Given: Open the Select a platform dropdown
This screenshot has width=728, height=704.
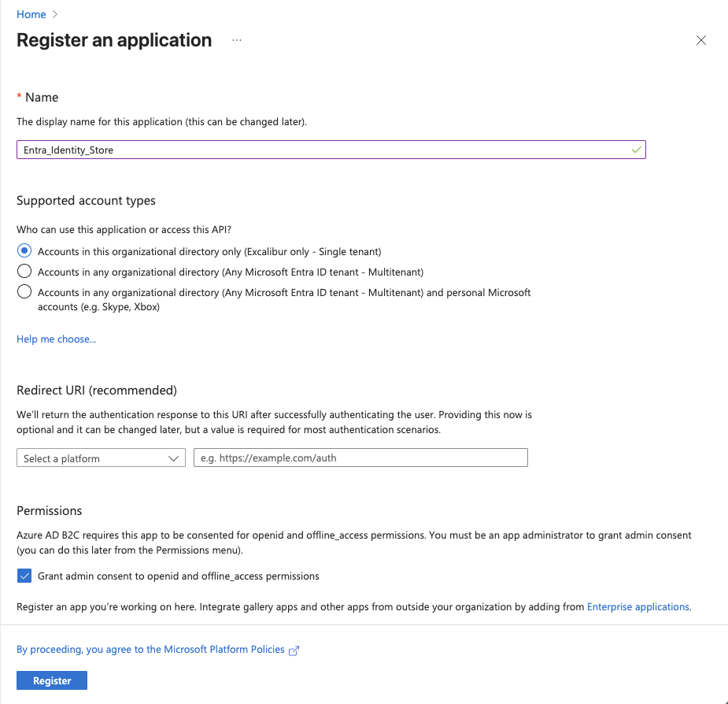Looking at the screenshot, I should [101, 458].
